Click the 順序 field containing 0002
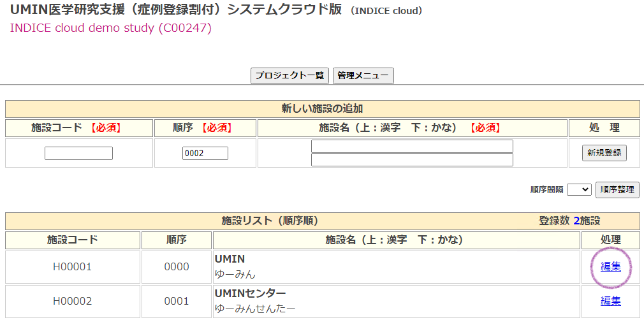 pyautogui.click(x=205, y=154)
